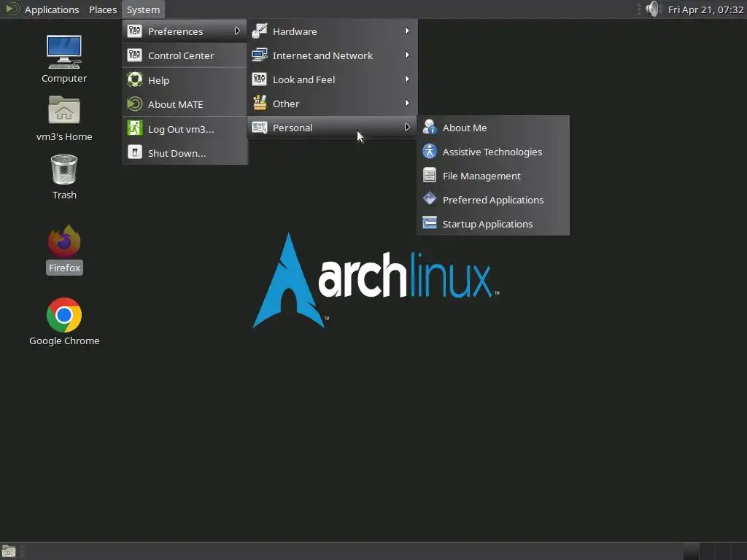Click the Log Out exit icon
The image size is (747, 560).
coord(135,128)
